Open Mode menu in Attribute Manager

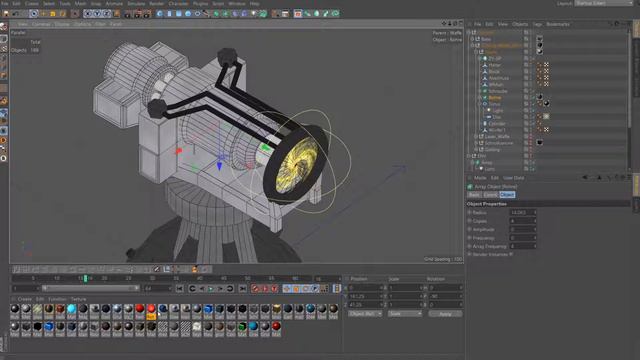point(480,178)
